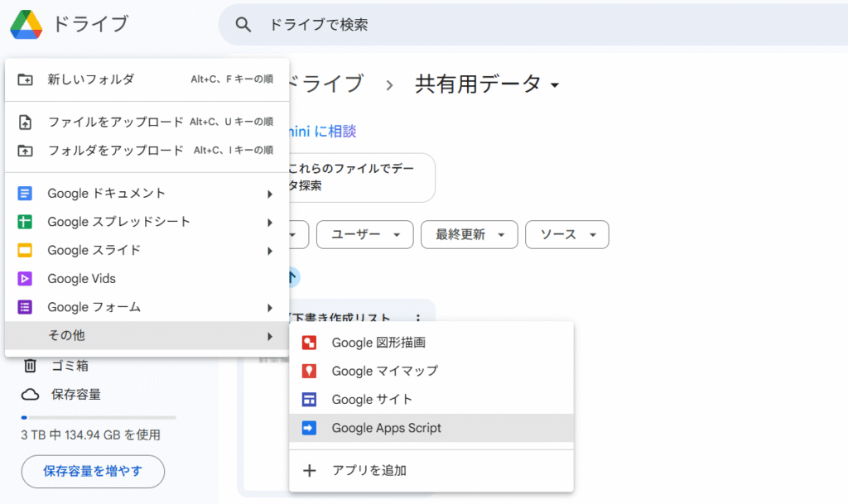
Task: Click the Google Forms icon
Action: click(25, 307)
